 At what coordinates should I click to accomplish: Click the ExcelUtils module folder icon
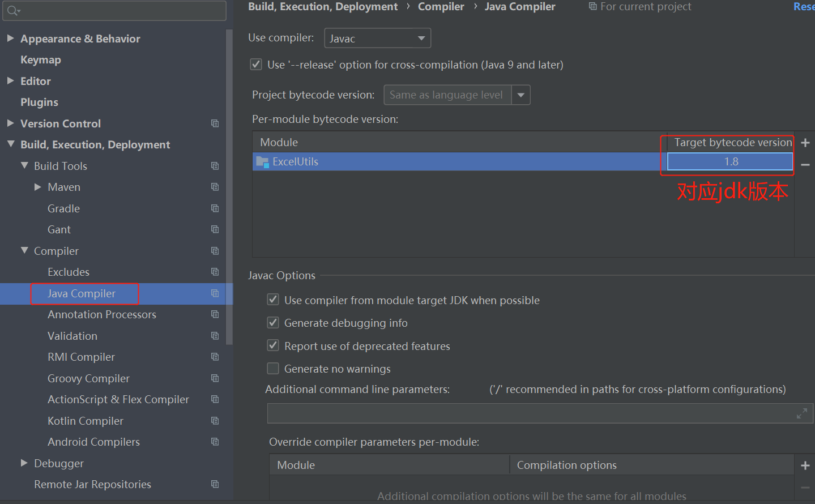(x=262, y=161)
